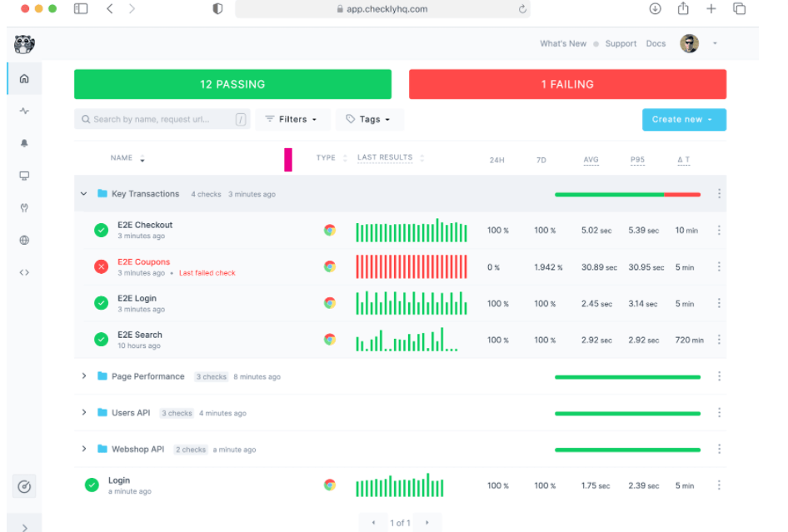The image size is (788, 532).
Task: Open the heartbeat activity sidebar icon
Action: tap(24, 111)
